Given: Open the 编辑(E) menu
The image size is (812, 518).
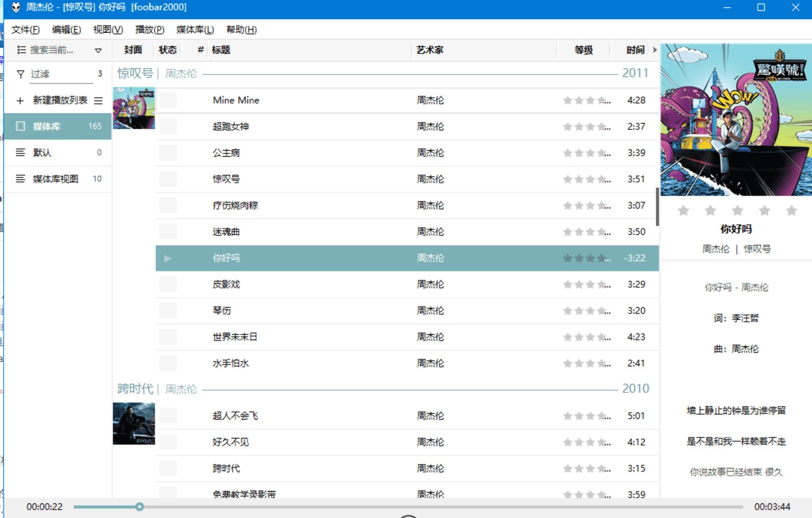Looking at the screenshot, I should pyautogui.click(x=66, y=30).
